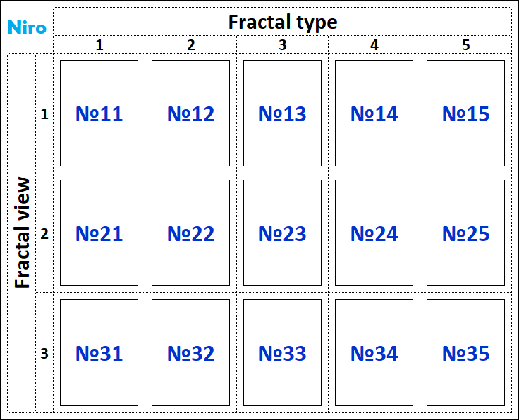The width and height of the screenshot is (519, 420).
Task: Select fractal thumbnail №35
Action: (465, 353)
